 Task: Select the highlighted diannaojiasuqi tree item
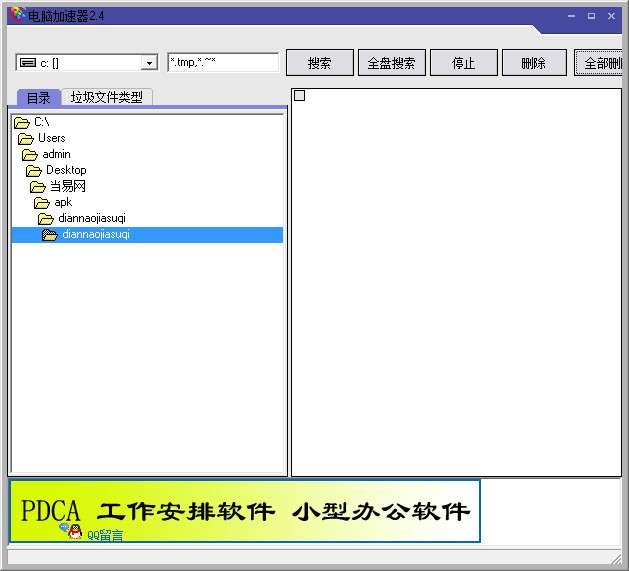[x=147, y=235]
